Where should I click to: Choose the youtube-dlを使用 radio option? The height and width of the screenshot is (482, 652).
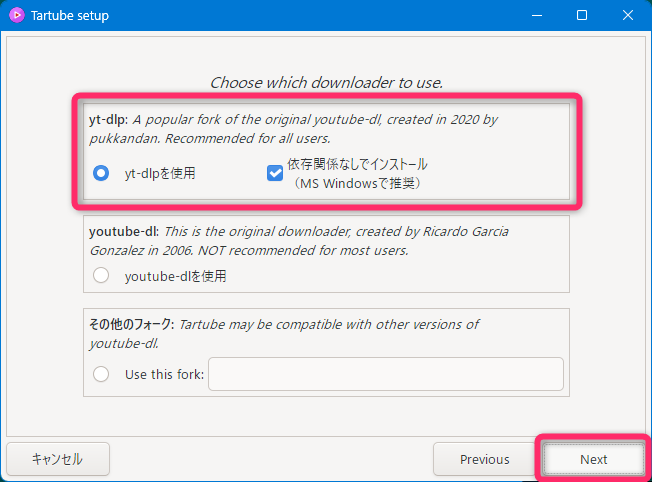point(101,275)
